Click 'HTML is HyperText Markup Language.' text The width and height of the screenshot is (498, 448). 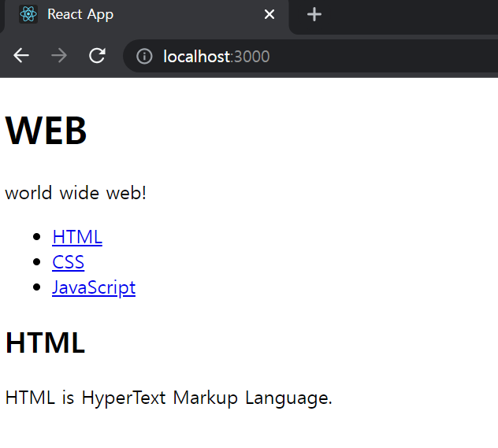click(169, 398)
